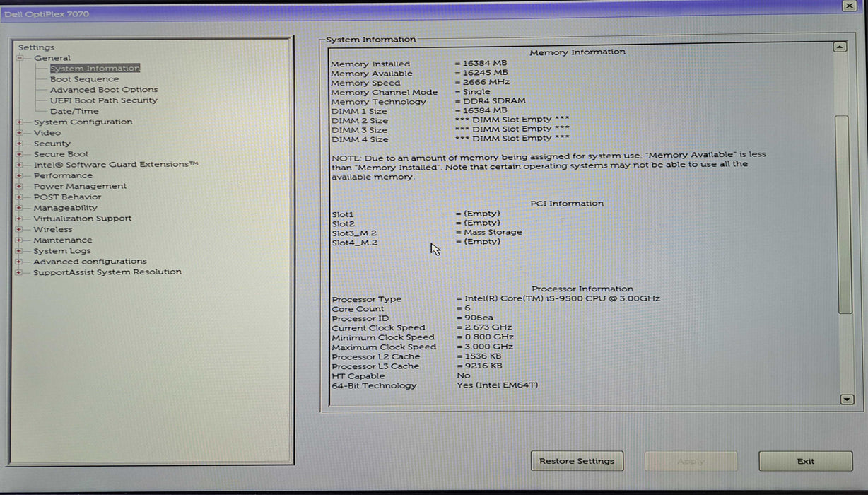868x495 pixels.
Task: Expand the Maintenance node
Action: tap(19, 240)
